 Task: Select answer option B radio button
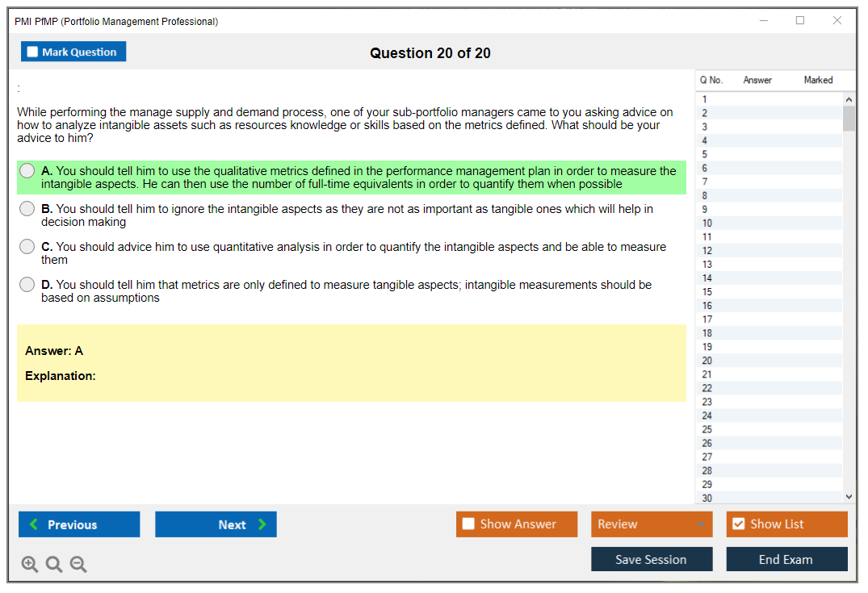(27, 209)
